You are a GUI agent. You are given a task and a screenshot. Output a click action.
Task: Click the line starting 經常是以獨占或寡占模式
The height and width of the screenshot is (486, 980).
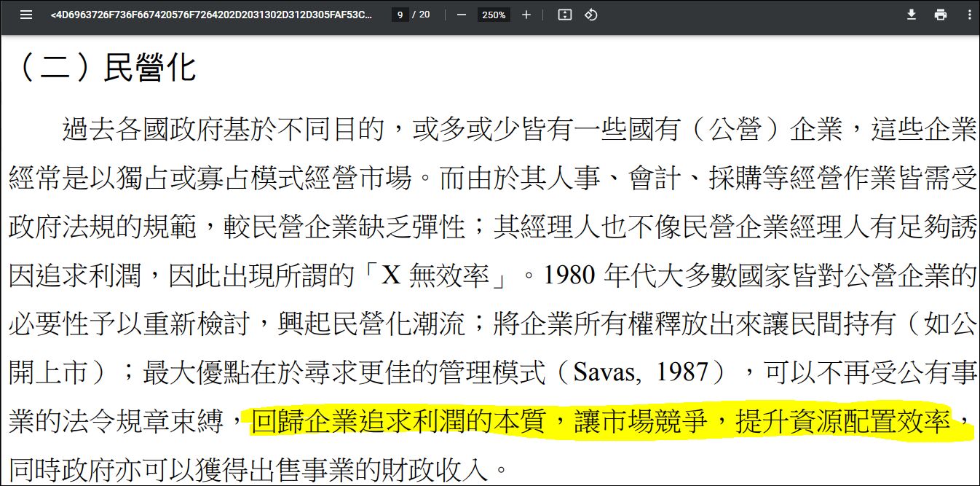[493, 179]
